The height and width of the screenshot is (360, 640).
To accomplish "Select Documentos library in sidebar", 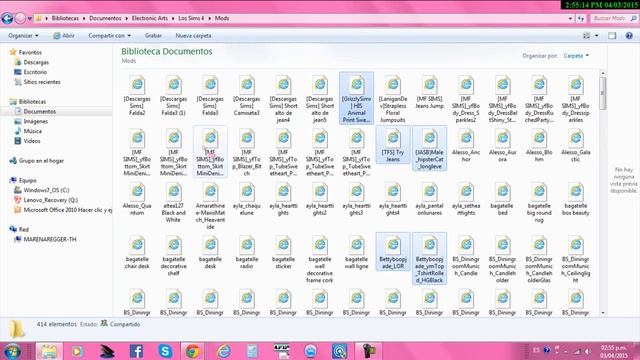I will [x=40, y=111].
